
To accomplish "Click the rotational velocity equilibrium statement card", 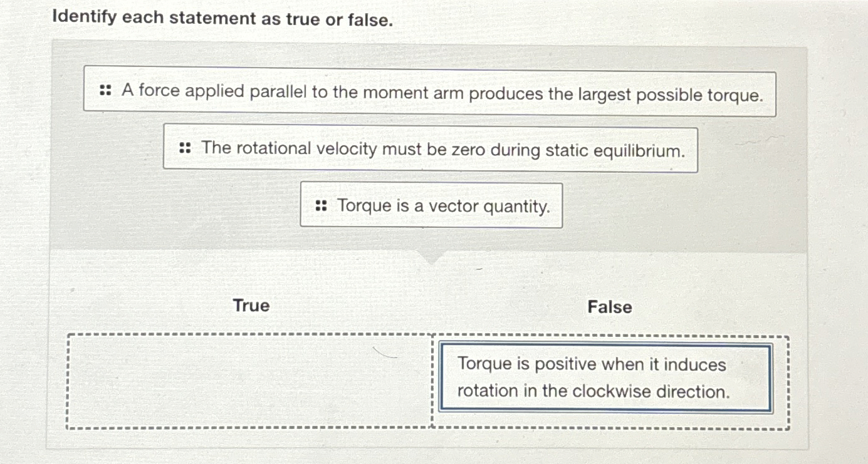I will [432, 150].
